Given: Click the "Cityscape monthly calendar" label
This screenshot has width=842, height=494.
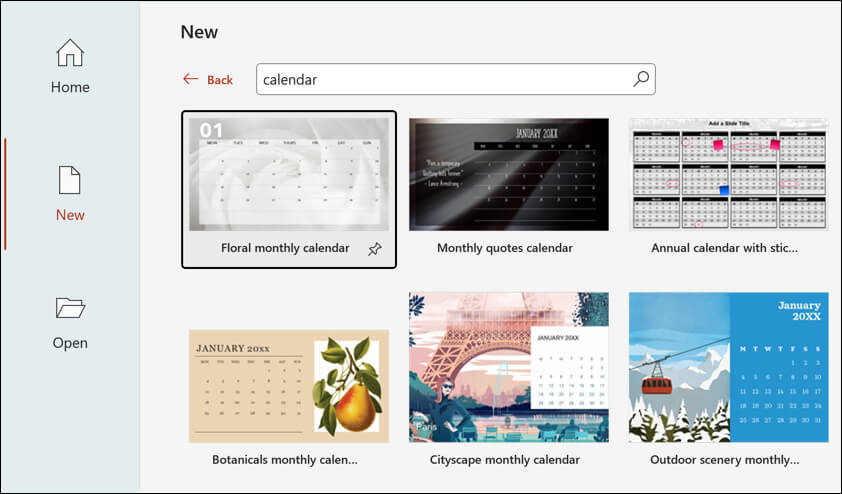Looking at the screenshot, I should [505, 460].
